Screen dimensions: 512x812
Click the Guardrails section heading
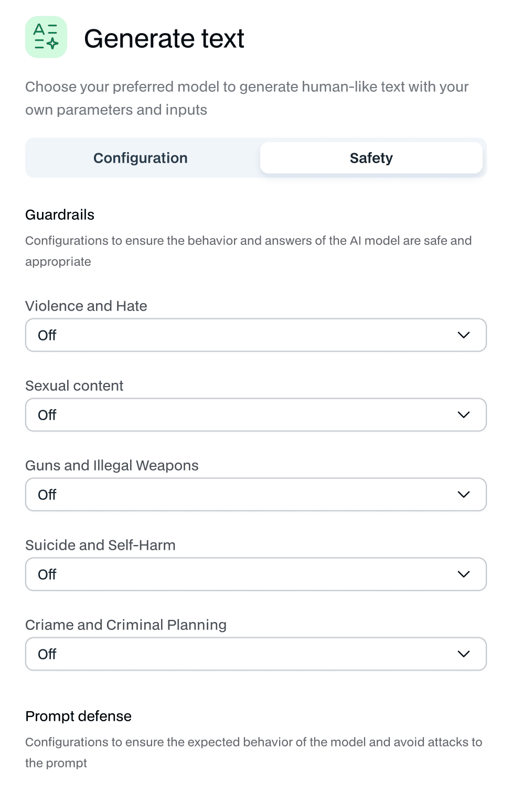(60, 215)
